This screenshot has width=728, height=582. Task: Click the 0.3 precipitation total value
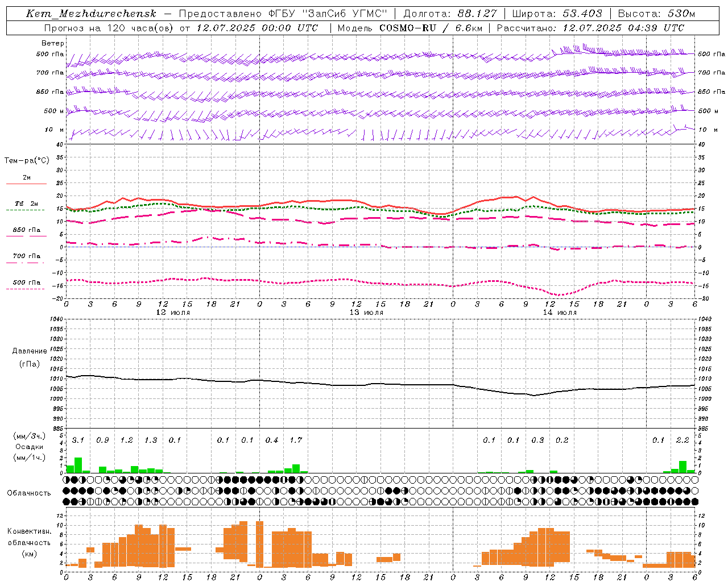[537, 440]
